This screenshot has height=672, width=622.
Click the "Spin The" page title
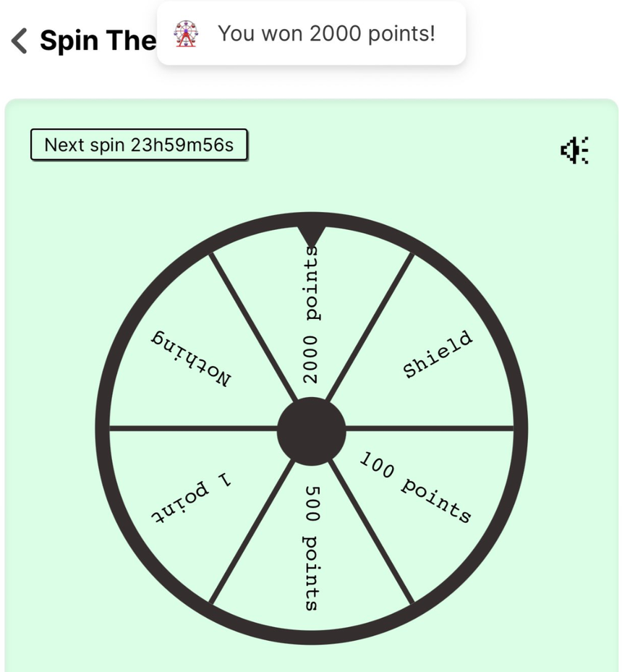98,41
